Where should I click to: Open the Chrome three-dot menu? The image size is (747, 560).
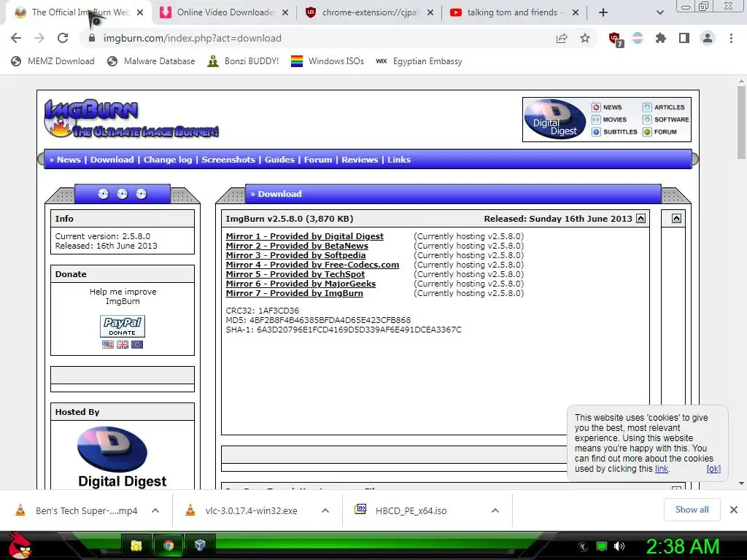(x=731, y=38)
